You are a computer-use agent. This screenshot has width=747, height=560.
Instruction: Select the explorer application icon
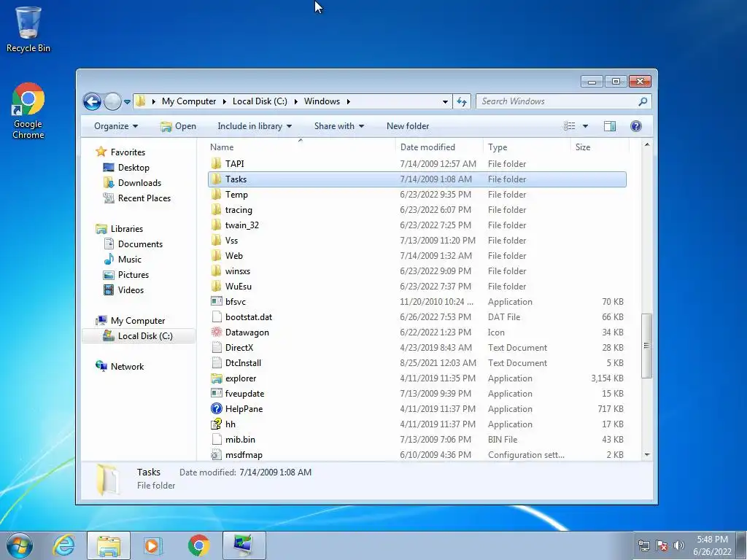[x=216, y=378]
